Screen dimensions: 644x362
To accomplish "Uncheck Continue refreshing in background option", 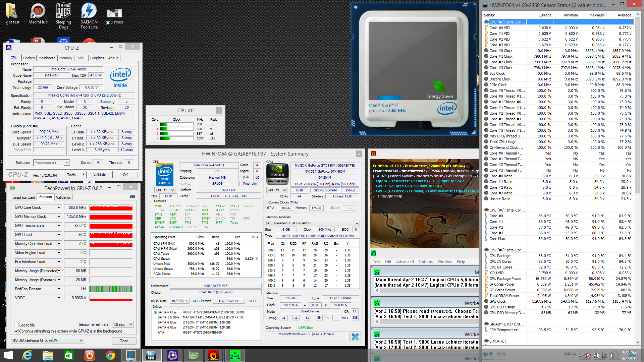I will coord(16,331).
